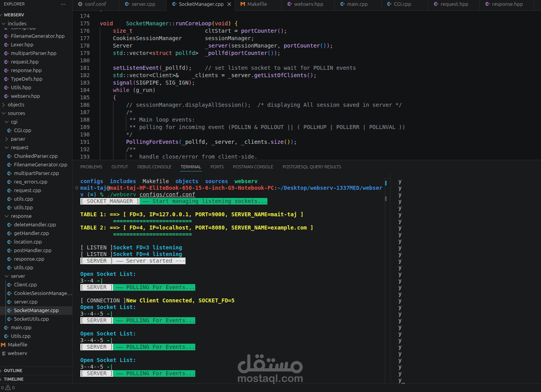Click the file icon beside location.cpp
Screen dimensions: 541x392
coord(9,242)
